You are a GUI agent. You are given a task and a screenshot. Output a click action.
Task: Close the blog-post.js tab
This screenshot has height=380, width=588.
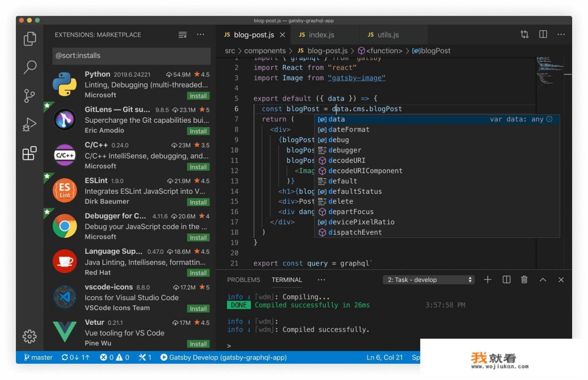(x=282, y=35)
